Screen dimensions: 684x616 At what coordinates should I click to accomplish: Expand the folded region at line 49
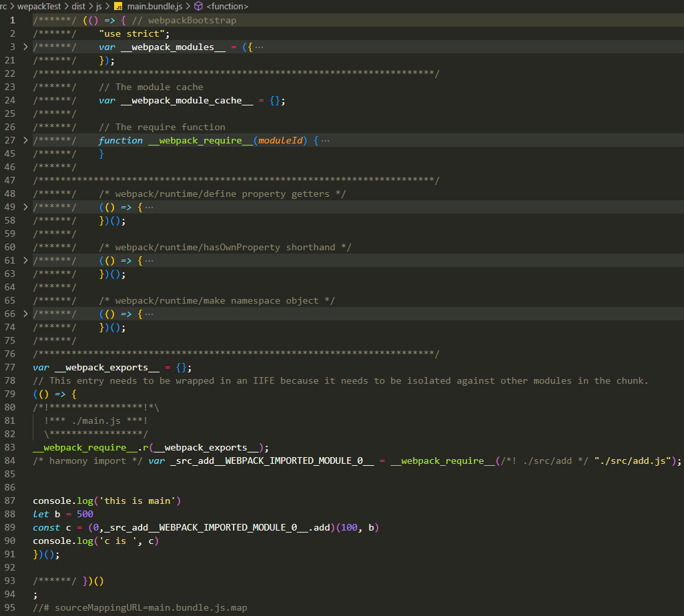(25, 207)
